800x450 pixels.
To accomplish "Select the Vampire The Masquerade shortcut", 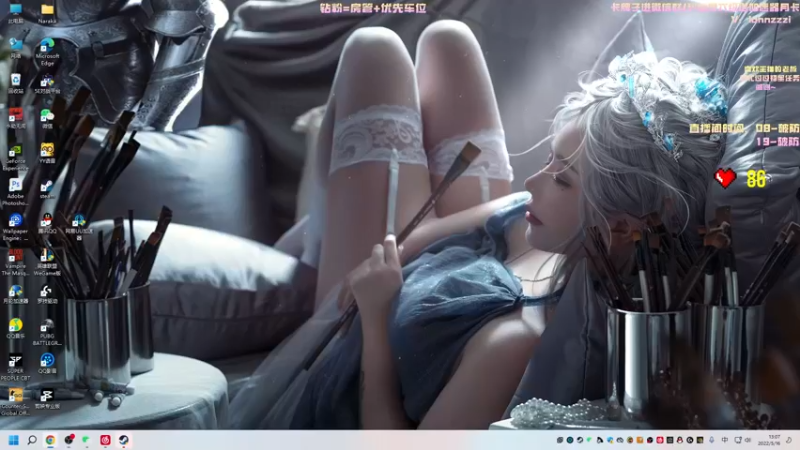I will pos(15,262).
